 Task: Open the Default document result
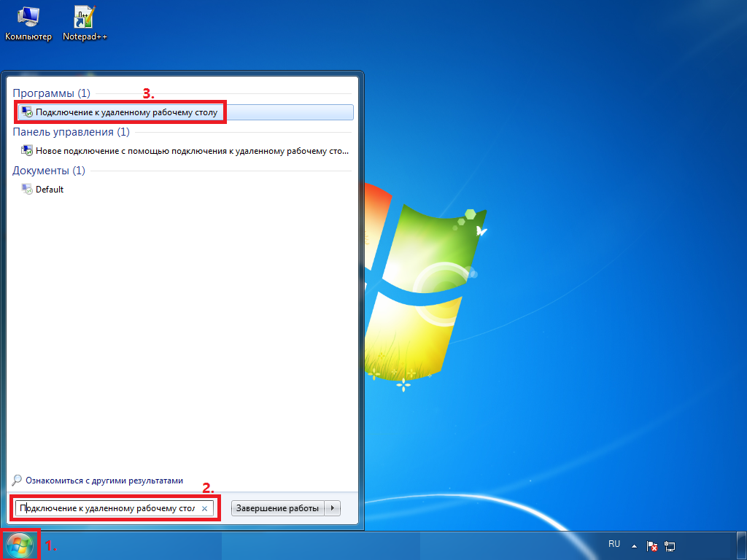[x=49, y=190]
